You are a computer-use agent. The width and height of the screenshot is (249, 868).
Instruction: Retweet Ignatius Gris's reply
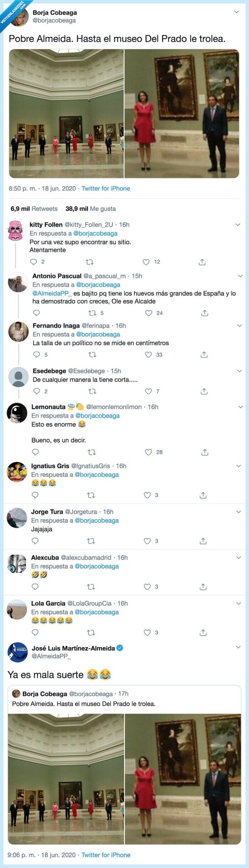[91, 495]
